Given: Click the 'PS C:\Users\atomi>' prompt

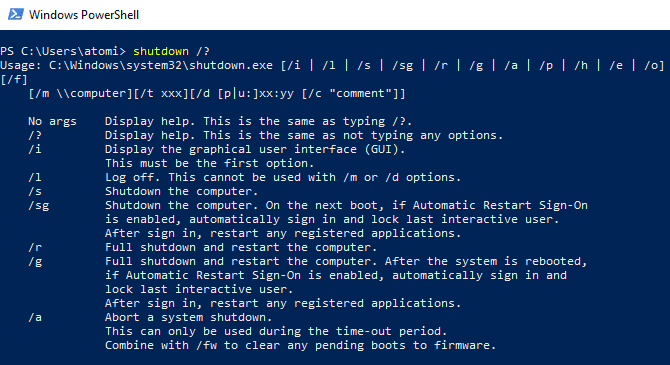Looking at the screenshot, I should click(x=63, y=51).
